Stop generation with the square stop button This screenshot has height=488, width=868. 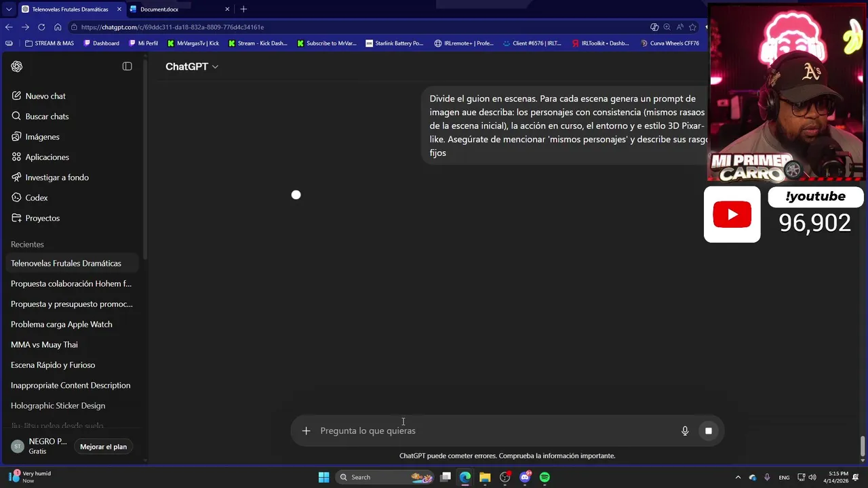tap(709, 430)
